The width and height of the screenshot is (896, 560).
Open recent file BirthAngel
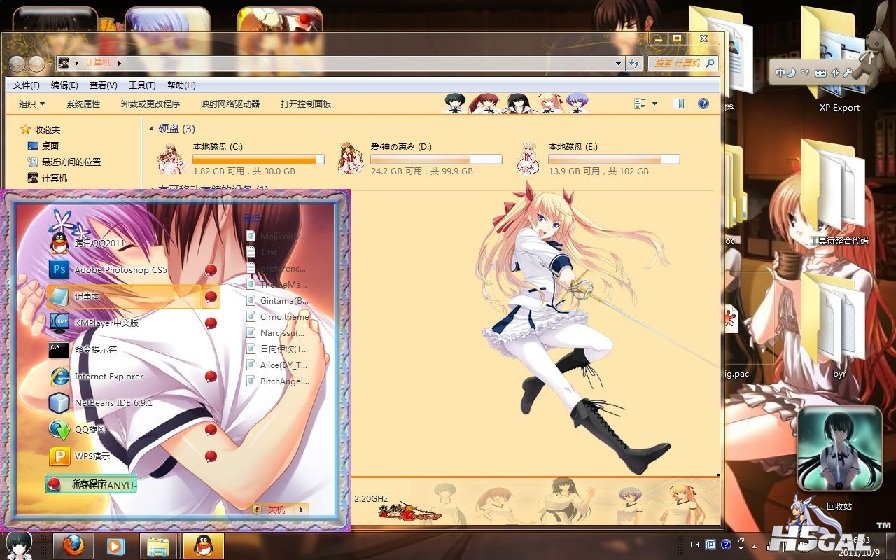click(278, 381)
